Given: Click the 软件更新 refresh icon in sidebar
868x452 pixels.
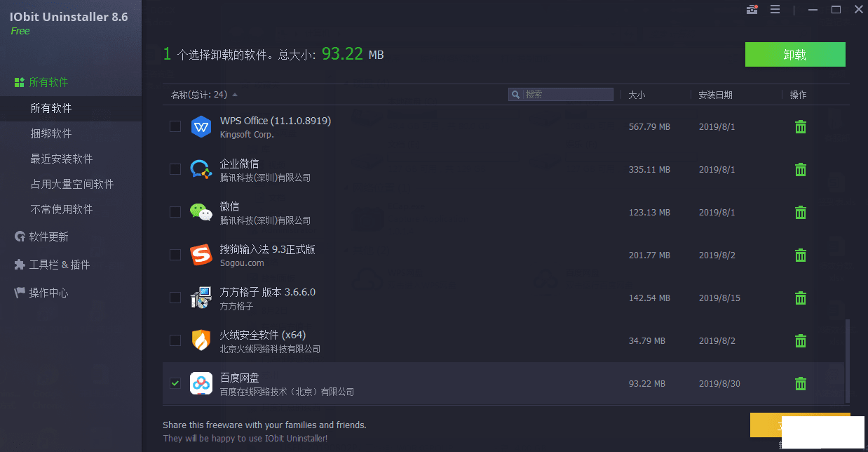Looking at the screenshot, I should (x=20, y=237).
